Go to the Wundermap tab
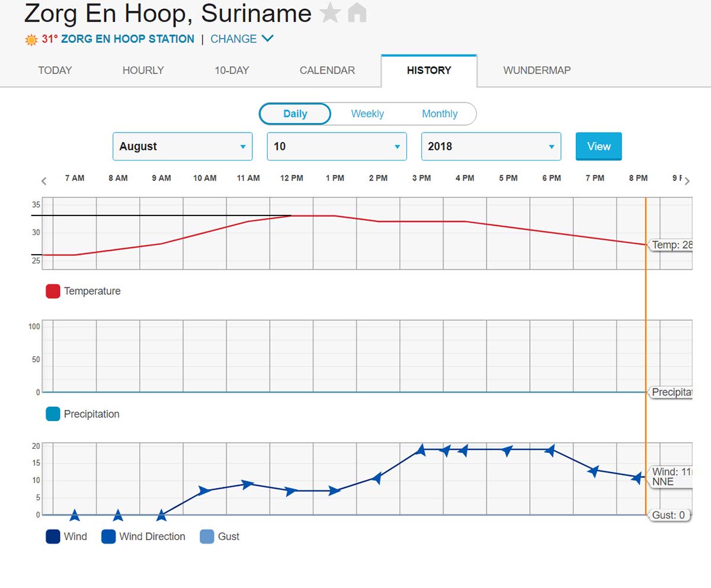Image resolution: width=711 pixels, height=588 pixels. [x=537, y=70]
